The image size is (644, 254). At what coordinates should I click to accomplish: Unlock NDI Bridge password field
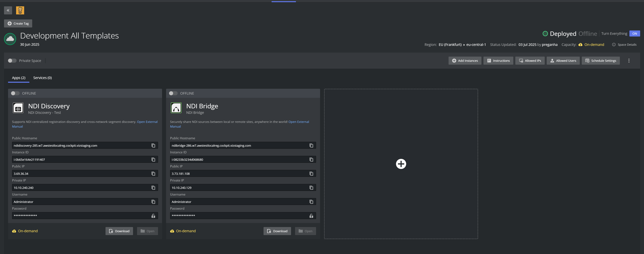tap(311, 216)
